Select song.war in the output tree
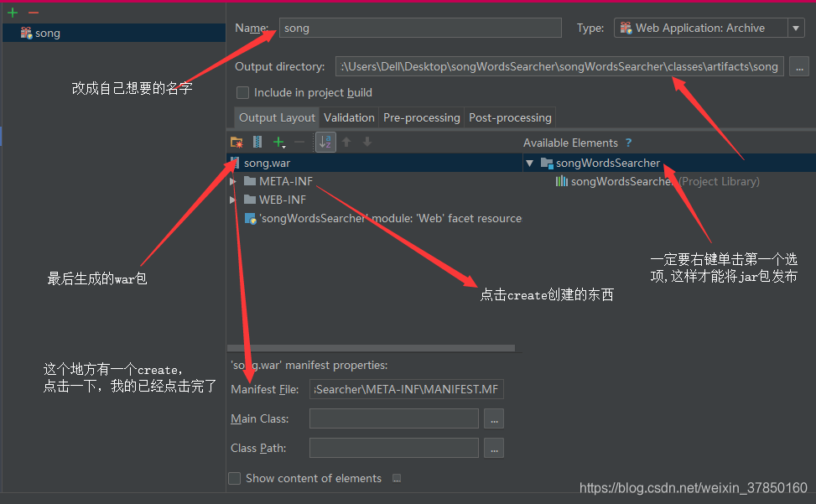Image resolution: width=816 pixels, height=504 pixels. point(375,163)
